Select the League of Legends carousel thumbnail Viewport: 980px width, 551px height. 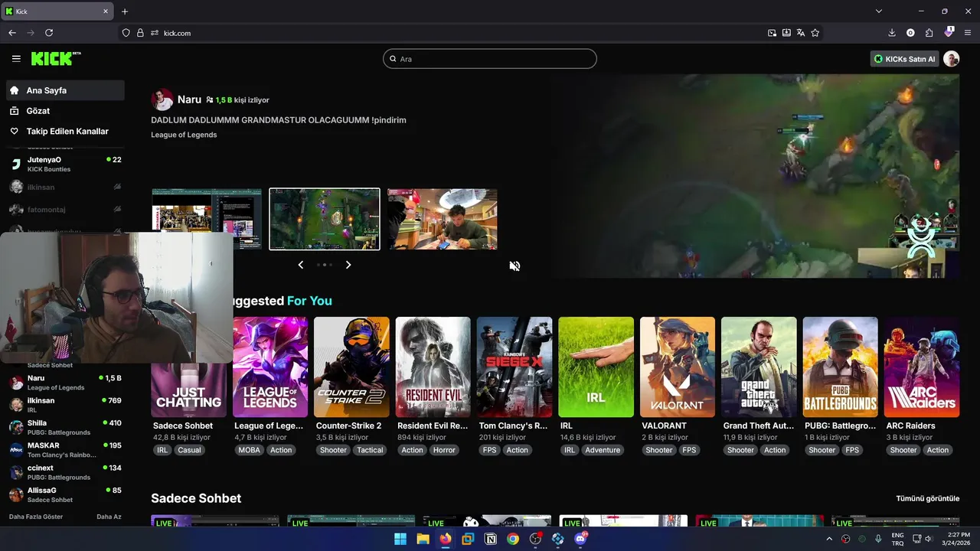[x=325, y=219]
